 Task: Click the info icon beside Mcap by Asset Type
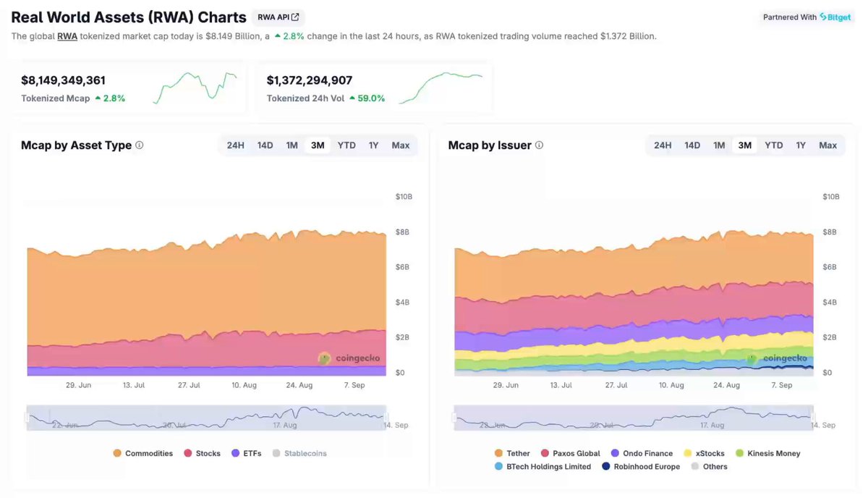(x=140, y=145)
